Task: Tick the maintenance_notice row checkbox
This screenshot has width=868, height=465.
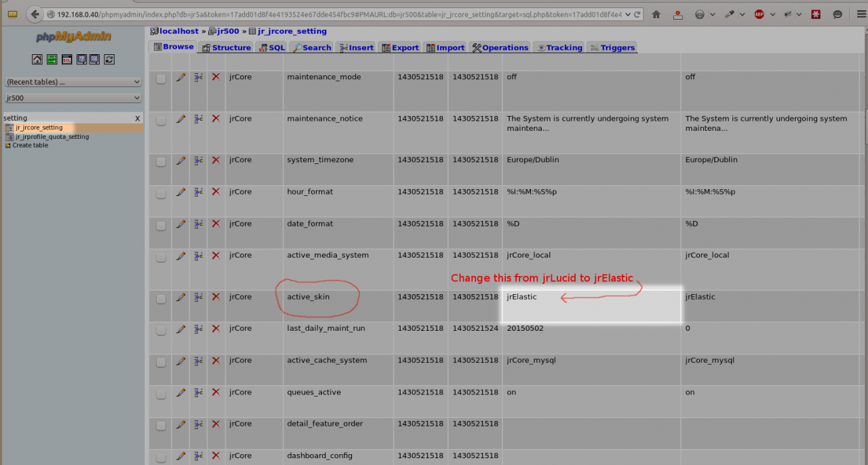Action: (161, 121)
